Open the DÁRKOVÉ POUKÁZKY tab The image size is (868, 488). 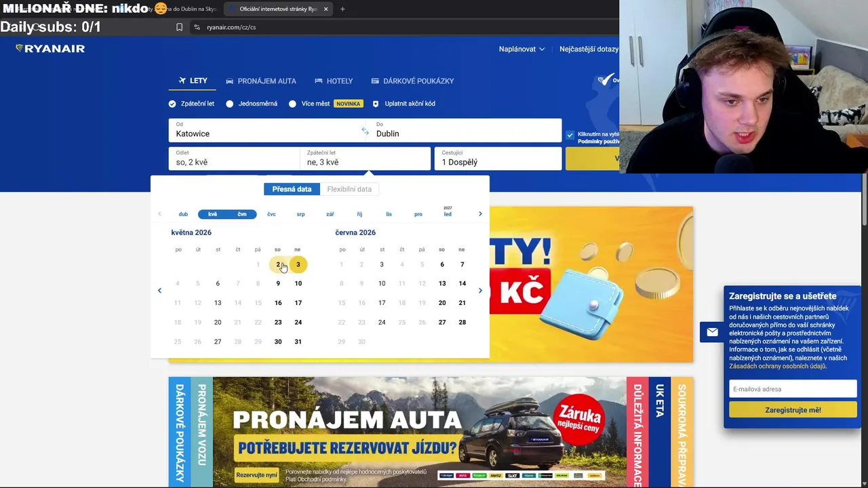(x=412, y=81)
